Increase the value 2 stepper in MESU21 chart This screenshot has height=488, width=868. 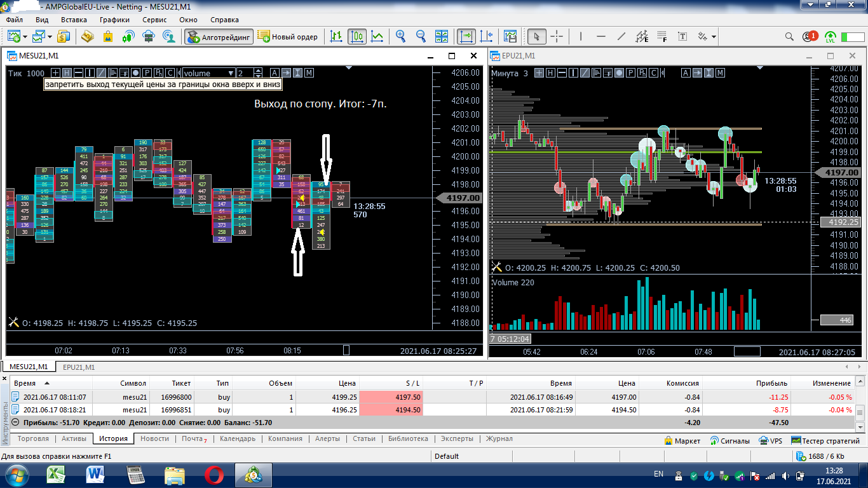(x=259, y=71)
